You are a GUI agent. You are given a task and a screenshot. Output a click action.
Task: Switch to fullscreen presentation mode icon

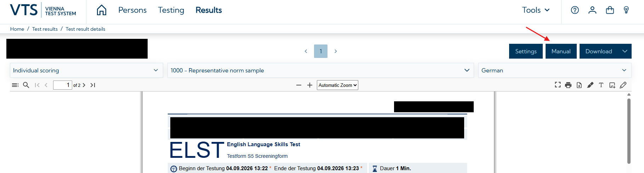(x=558, y=85)
